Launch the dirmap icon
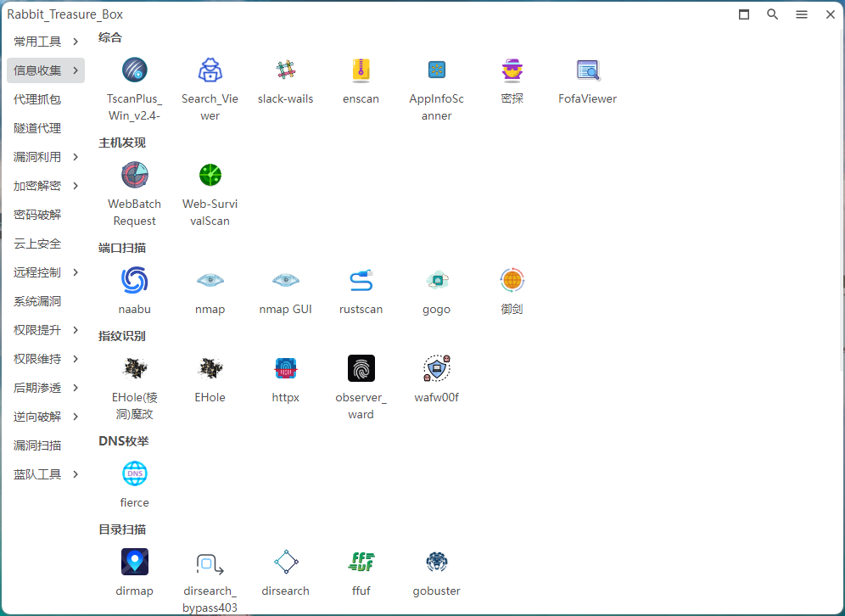Image resolution: width=845 pixels, height=616 pixels. (134, 562)
